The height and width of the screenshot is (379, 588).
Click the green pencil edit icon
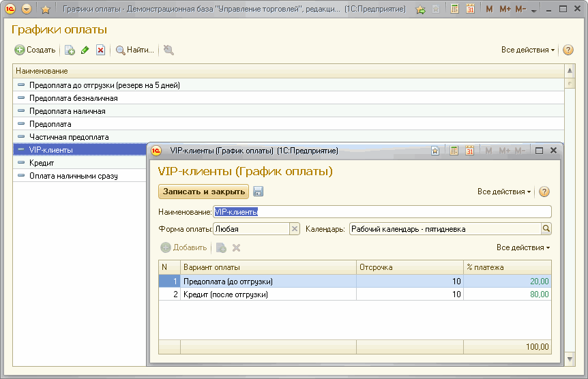pos(85,50)
